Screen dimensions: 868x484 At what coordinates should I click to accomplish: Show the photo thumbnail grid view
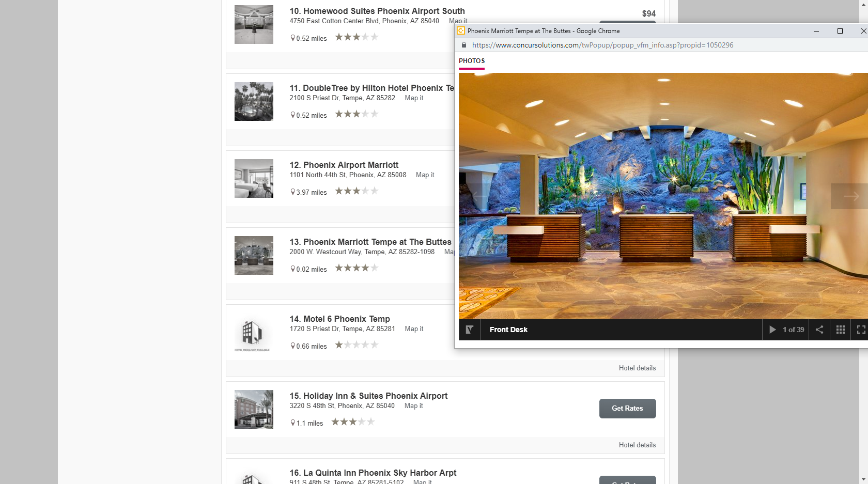coord(841,330)
